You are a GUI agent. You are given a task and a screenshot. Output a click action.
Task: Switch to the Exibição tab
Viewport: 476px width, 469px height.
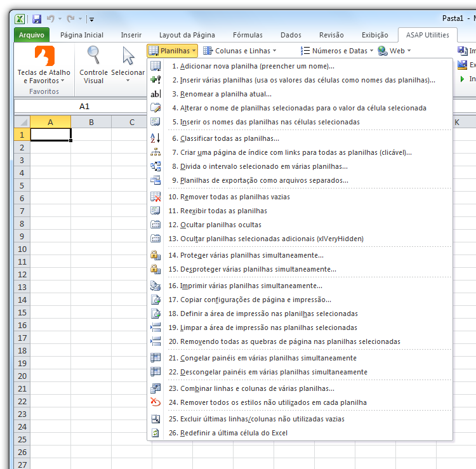click(375, 35)
